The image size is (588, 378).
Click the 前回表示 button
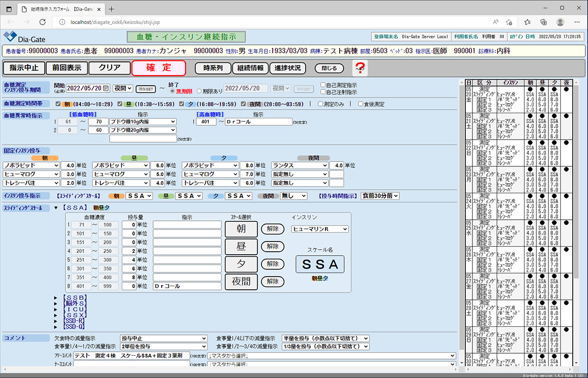67,68
